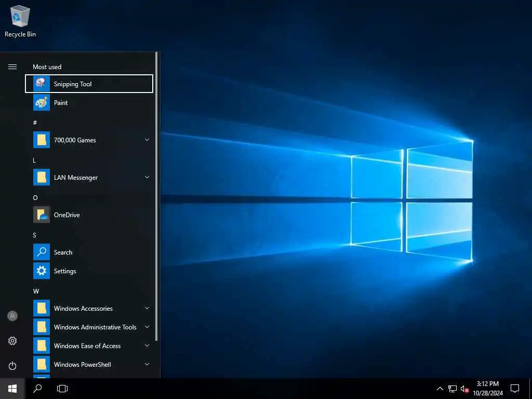This screenshot has height=399, width=532.
Task: Expand the 700,000 Games chevron
Action: 147,140
